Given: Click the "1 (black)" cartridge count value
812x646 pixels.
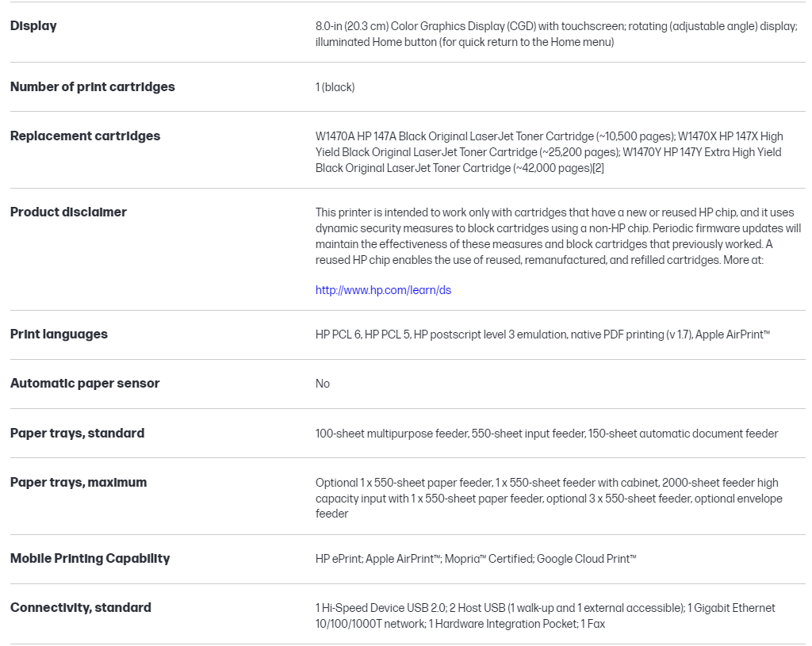Looking at the screenshot, I should 335,87.
